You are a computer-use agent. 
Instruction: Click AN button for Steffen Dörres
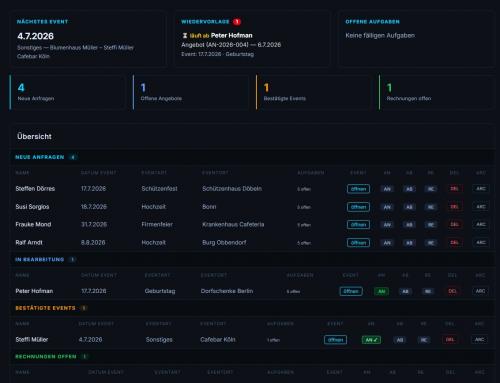click(387, 189)
